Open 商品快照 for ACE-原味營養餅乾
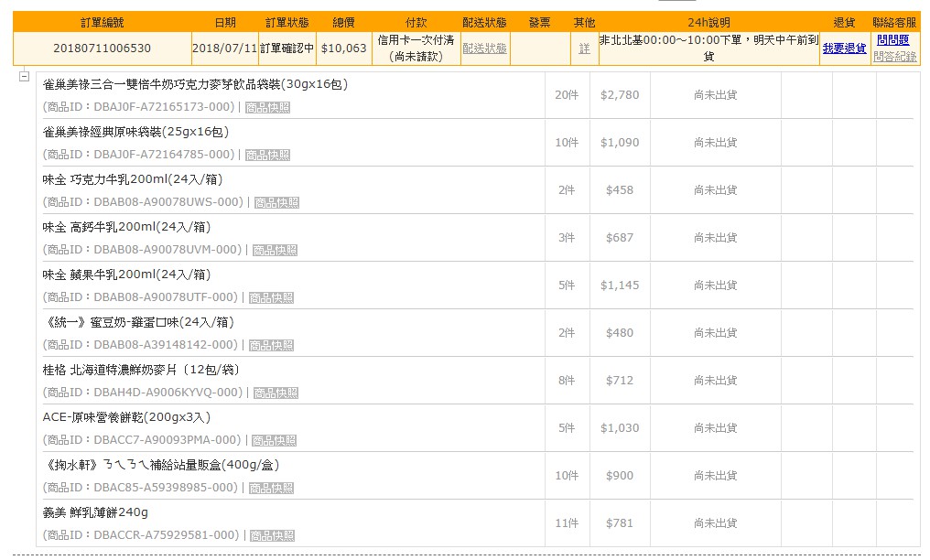930x560 pixels. (274, 440)
